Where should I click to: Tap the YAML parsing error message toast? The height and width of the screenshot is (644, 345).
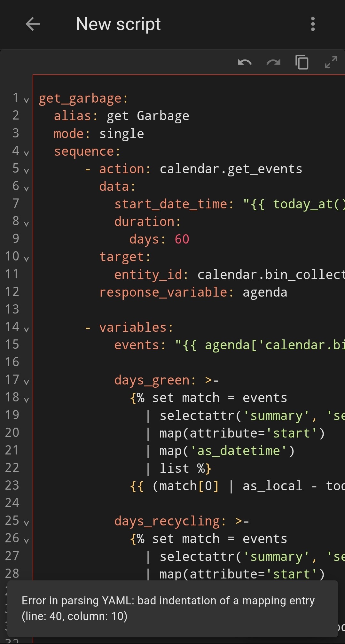pyautogui.click(x=173, y=609)
